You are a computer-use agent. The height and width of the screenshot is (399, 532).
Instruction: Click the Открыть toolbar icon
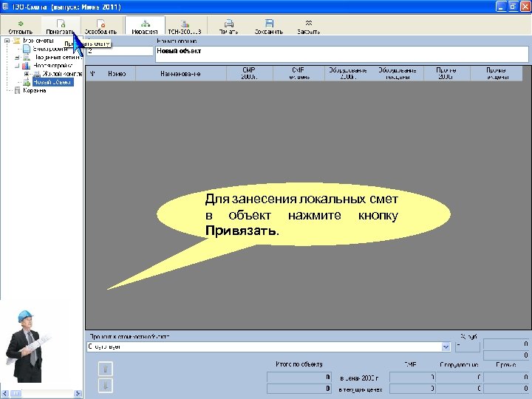[21, 26]
